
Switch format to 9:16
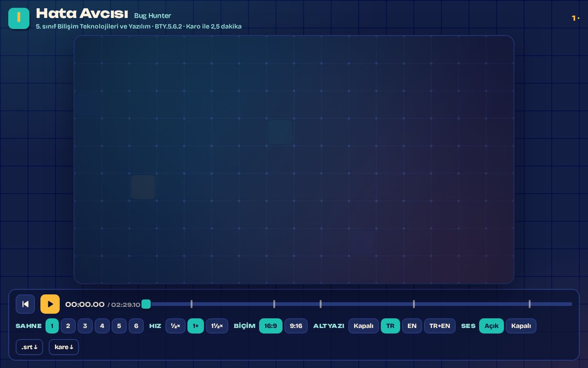coord(296,326)
